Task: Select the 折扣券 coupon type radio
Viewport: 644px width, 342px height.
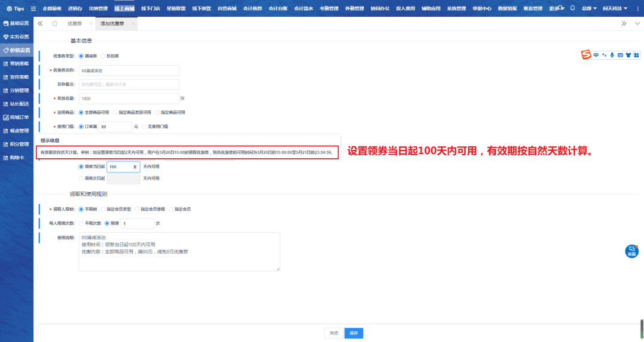Action: coord(103,56)
